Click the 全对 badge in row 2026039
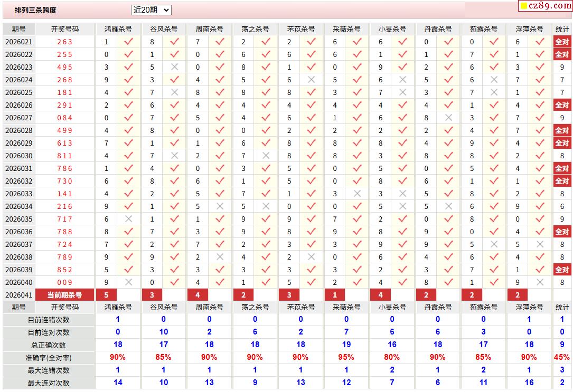573x392 pixels. coord(562,270)
